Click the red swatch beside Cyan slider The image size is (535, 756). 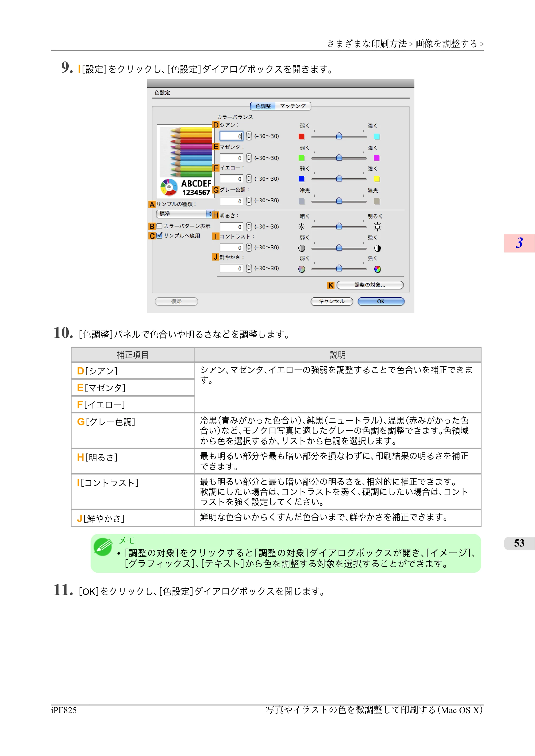point(301,136)
